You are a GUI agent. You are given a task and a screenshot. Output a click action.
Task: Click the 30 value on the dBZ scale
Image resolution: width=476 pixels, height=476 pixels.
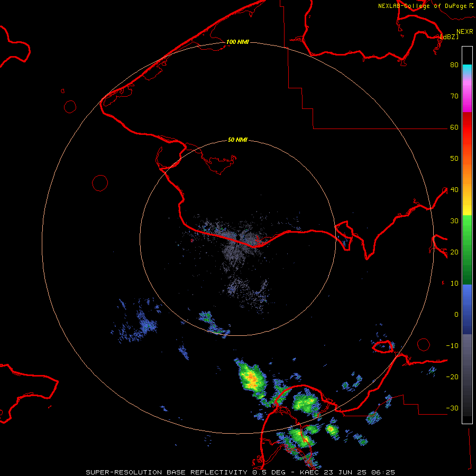454,221
